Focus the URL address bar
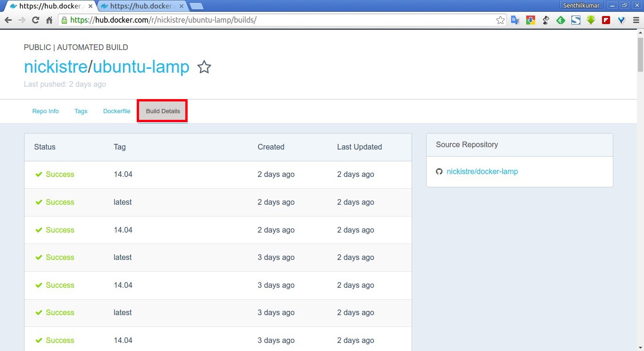644x351 pixels. tap(283, 20)
